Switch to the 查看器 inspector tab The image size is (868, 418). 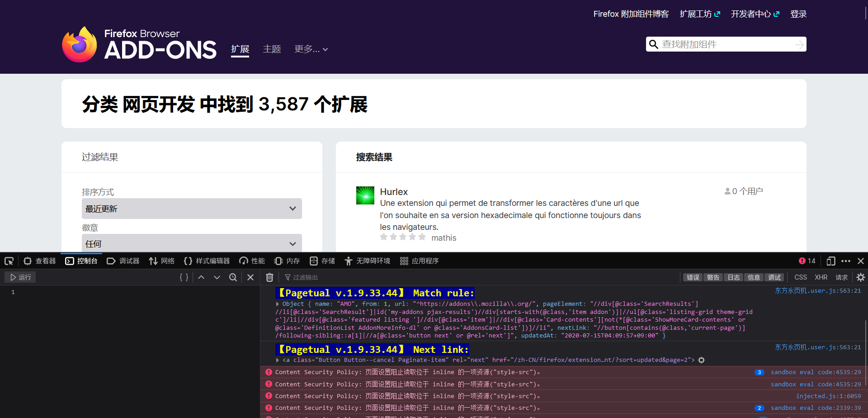coord(39,261)
